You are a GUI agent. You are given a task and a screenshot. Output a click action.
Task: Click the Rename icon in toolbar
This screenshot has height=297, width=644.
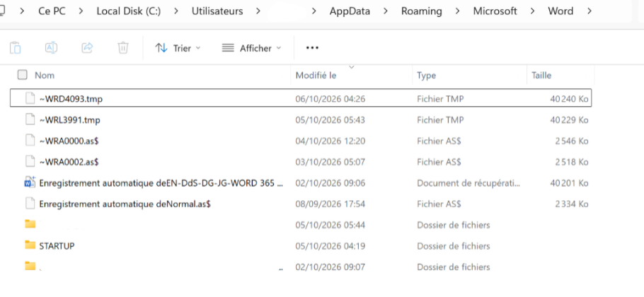point(51,48)
